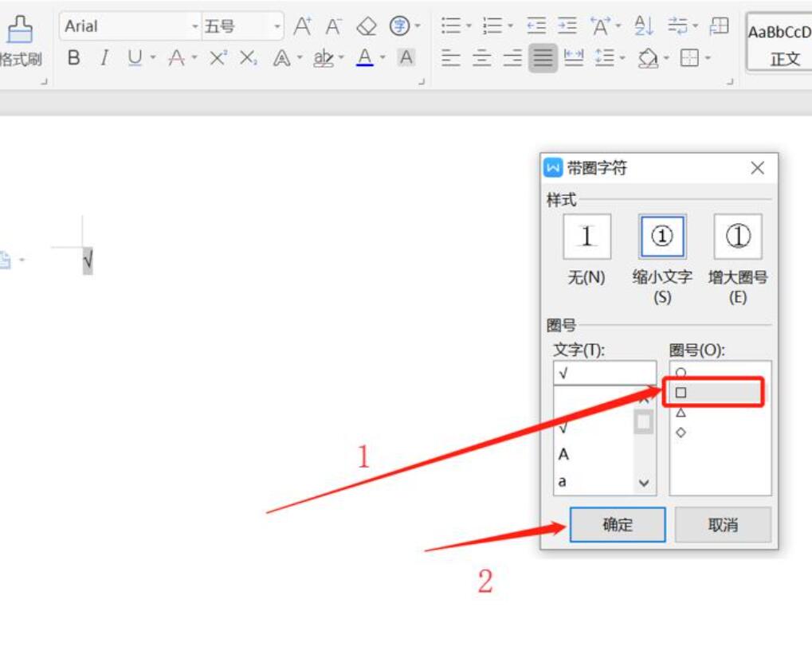Cancel the dialog with 取消
This screenshot has width=812, height=654.
click(x=723, y=525)
